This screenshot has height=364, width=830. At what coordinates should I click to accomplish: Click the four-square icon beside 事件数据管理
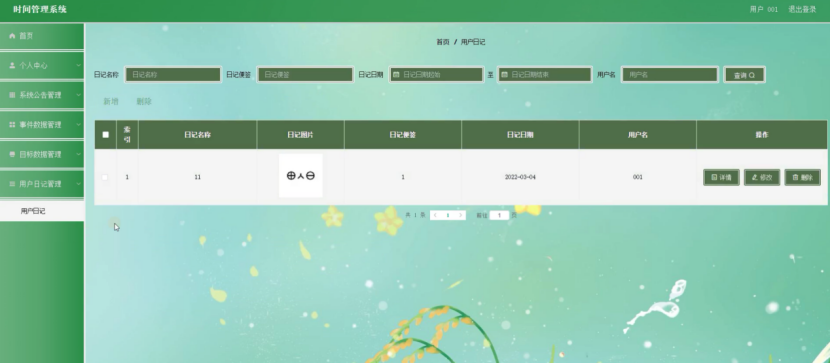[12, 125]
